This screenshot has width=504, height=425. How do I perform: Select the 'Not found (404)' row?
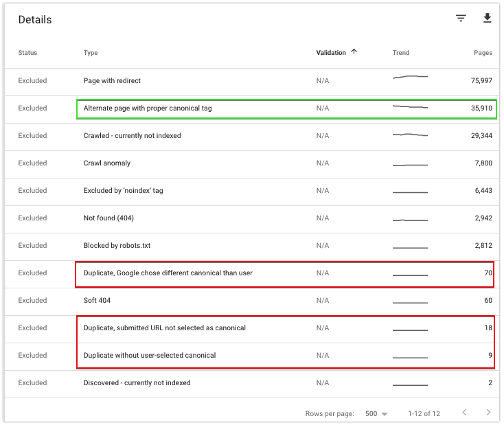pos(108,218)
